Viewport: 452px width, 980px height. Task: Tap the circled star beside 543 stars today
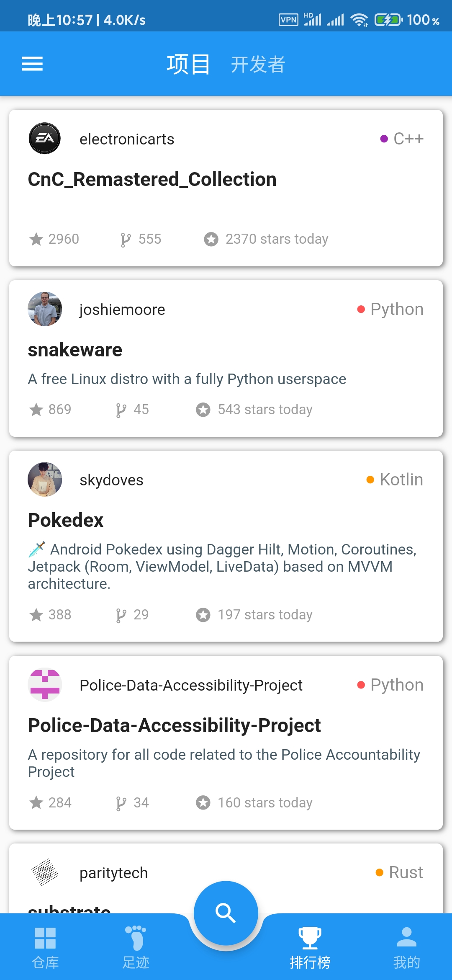coord(203,410)
